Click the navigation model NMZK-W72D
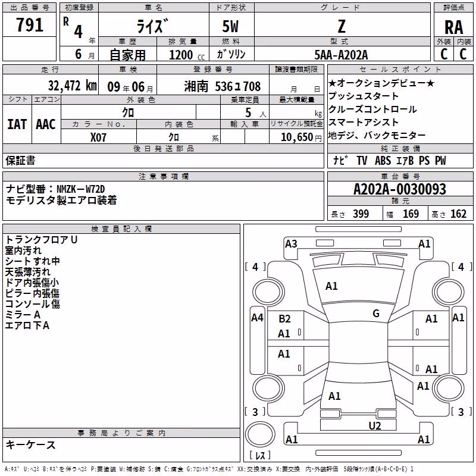 point(81,189)
